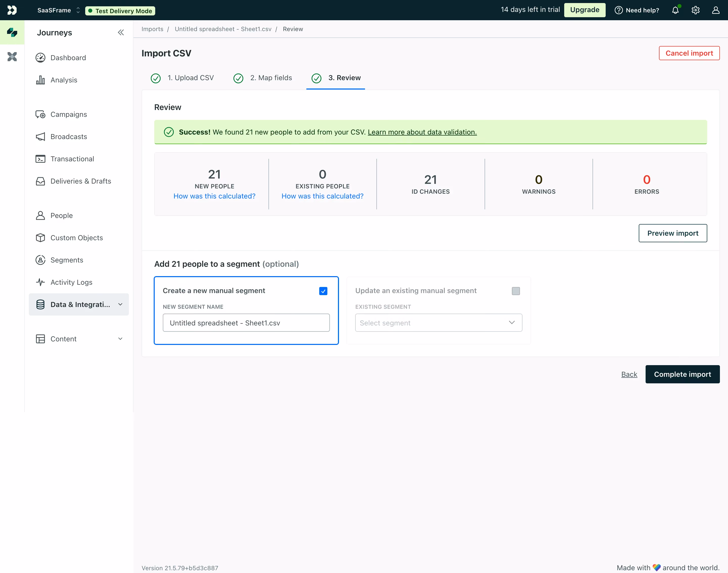Click the Upgrade button
The image size is (728, 573).
[x=584, y=10]
